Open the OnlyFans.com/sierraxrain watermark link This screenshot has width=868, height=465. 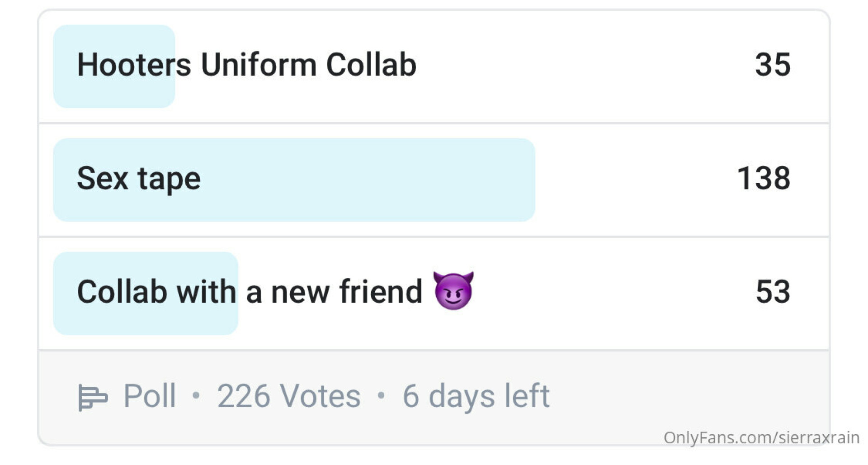coord(761,438)
